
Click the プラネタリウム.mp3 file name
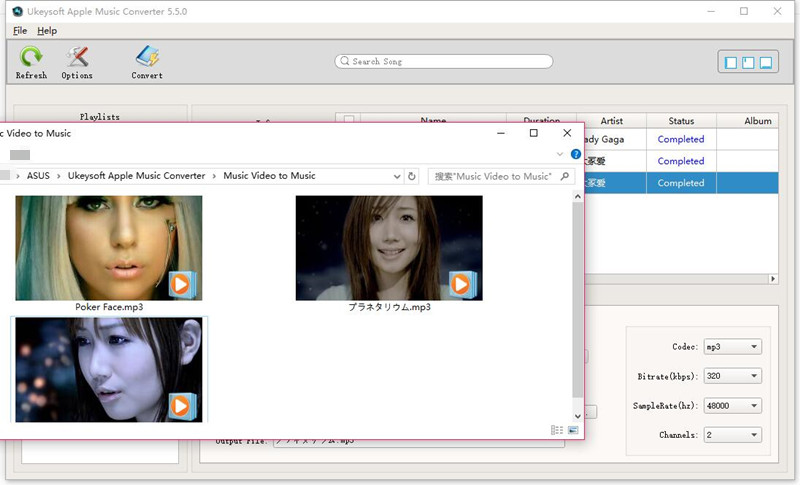tap(389, 307)
